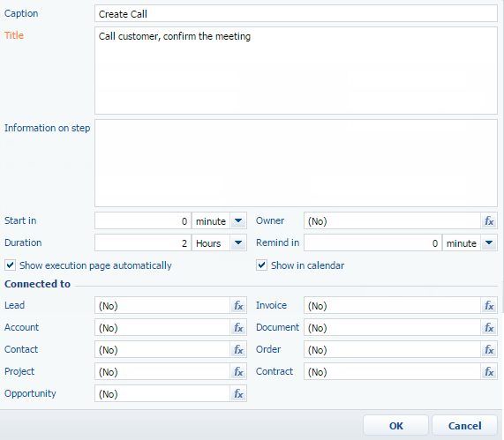The image size is (504, 440).
Task: Click the fx icon for Opportunity
Action: [238, 393]
